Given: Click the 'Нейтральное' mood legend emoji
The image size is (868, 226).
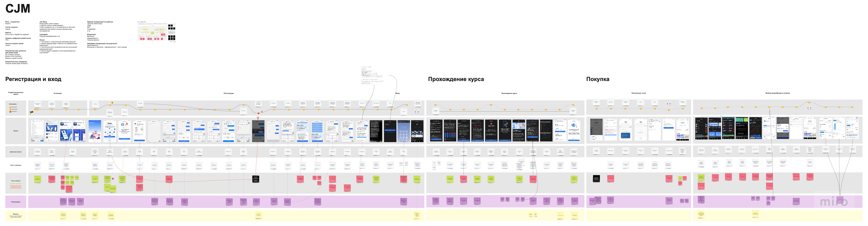Looking at the screenshot, I should (10, 109).
